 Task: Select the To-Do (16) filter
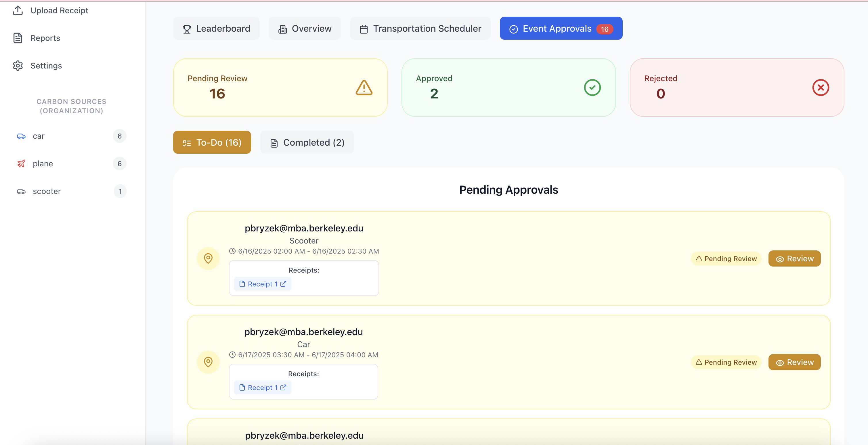pos(212,142)
